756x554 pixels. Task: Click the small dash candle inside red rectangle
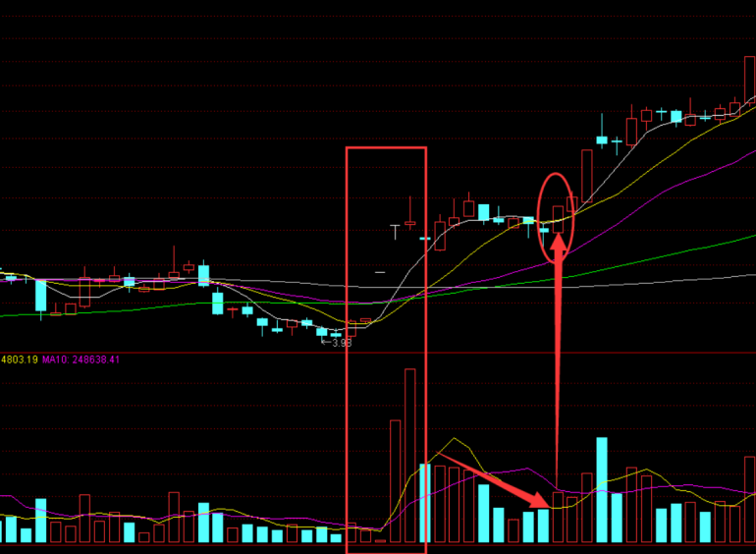pos(380,269)
